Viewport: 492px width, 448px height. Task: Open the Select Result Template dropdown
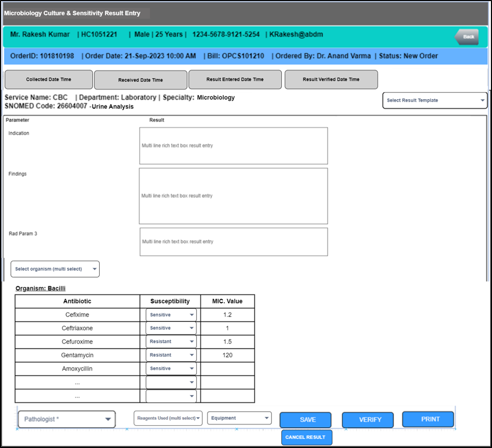tap(435, 100)
